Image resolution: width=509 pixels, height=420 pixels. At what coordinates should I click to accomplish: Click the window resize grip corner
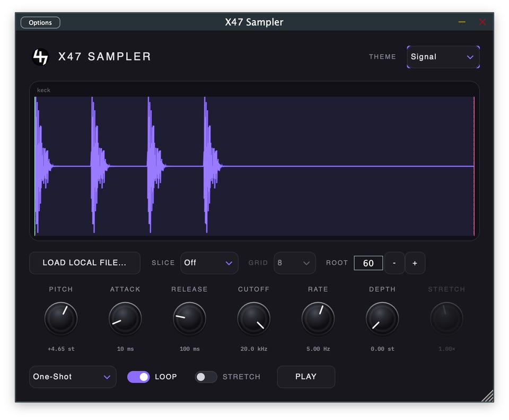[x=488, y=396]
